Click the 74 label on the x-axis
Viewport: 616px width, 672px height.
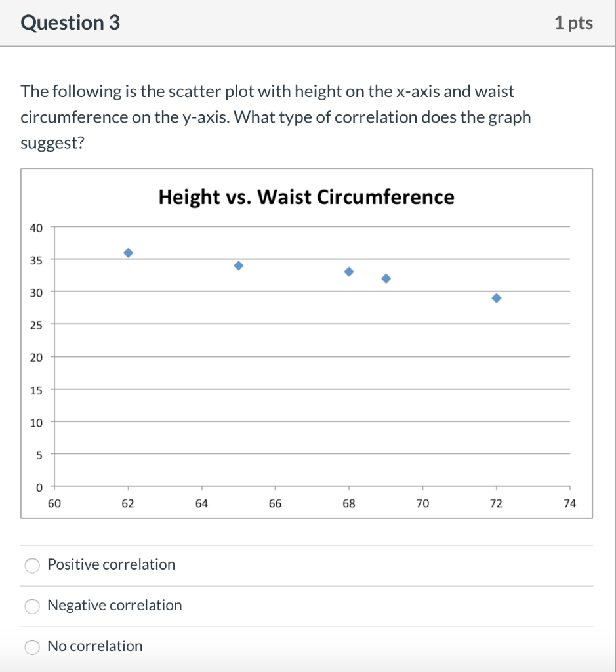click(569, 503)
